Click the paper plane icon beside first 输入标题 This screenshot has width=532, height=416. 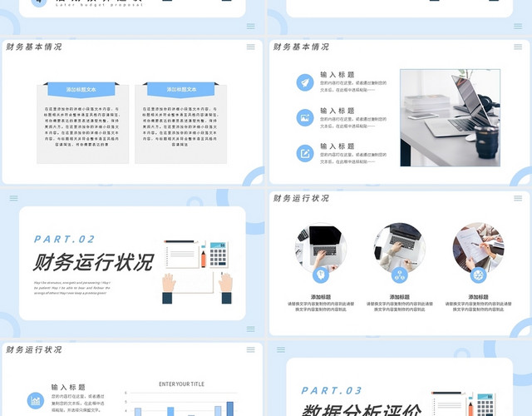point(305,82)
